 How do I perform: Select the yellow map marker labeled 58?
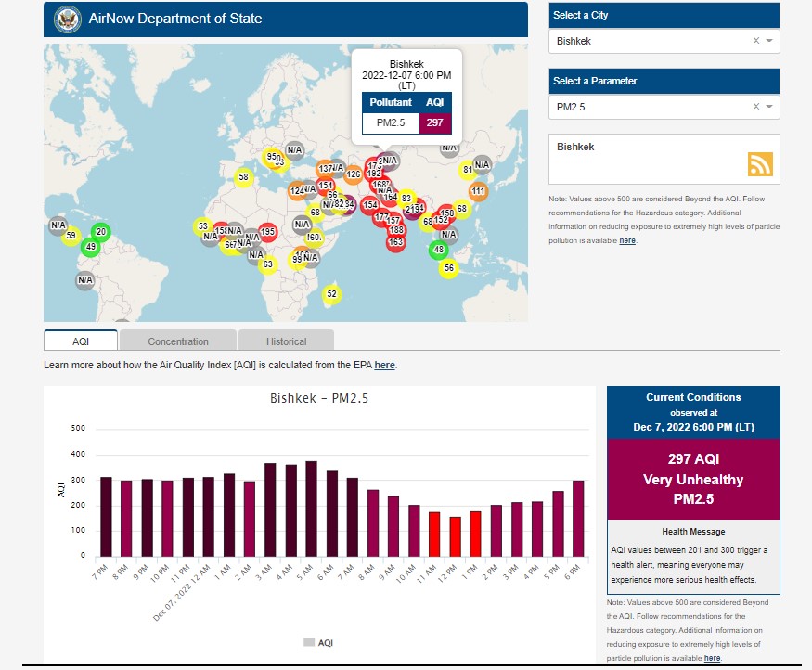click(x=243, y=177)
